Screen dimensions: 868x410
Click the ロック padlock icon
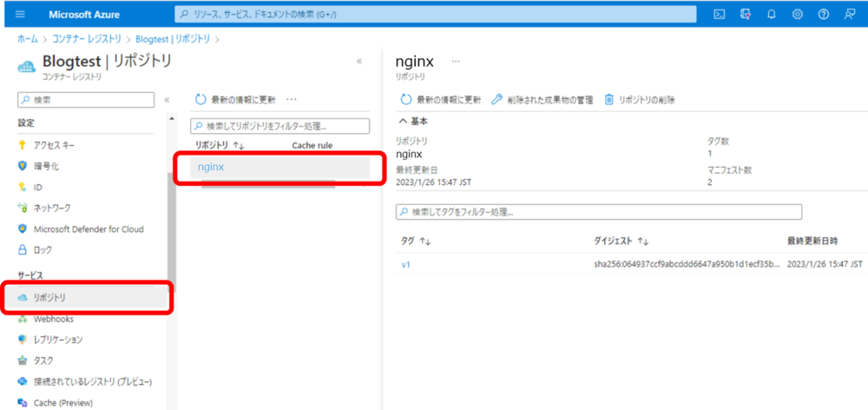23,250
